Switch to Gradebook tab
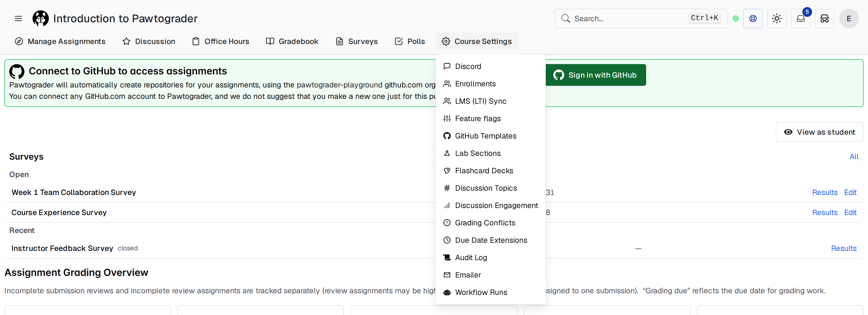 click(x=292, y=42)
